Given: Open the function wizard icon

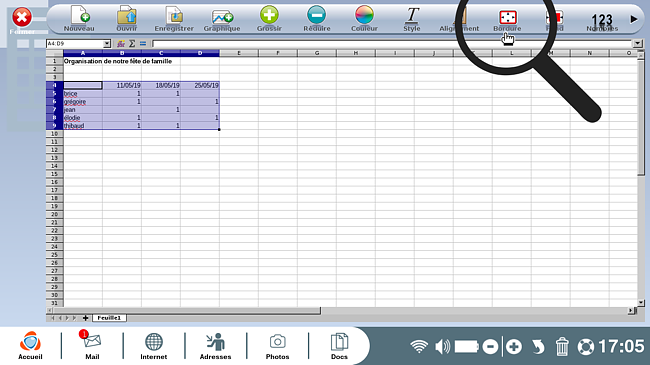Looking at the screenshot, I should coord(121,44).
